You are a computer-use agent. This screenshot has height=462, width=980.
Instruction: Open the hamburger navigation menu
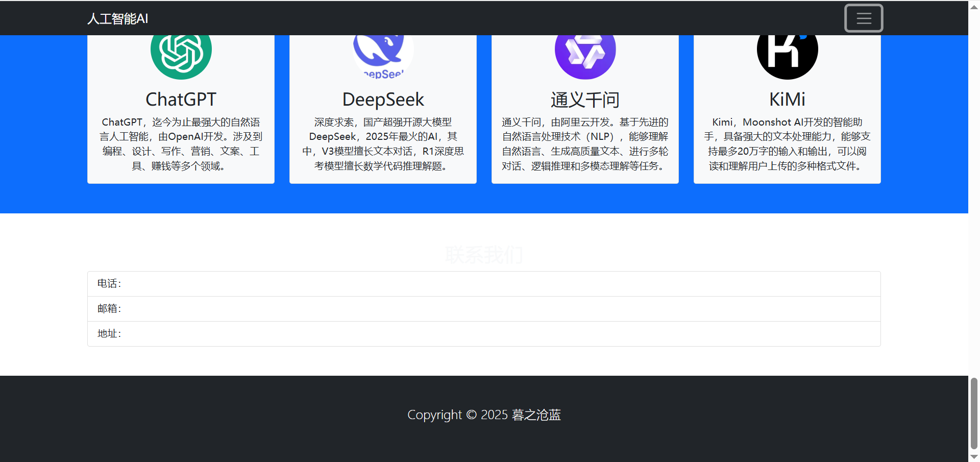(864, 18)
